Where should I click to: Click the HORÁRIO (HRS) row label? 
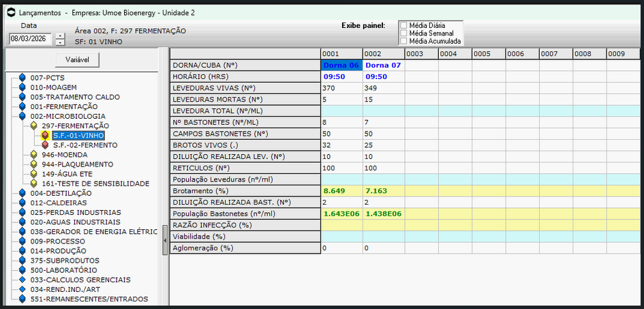[x=245, y=76]
